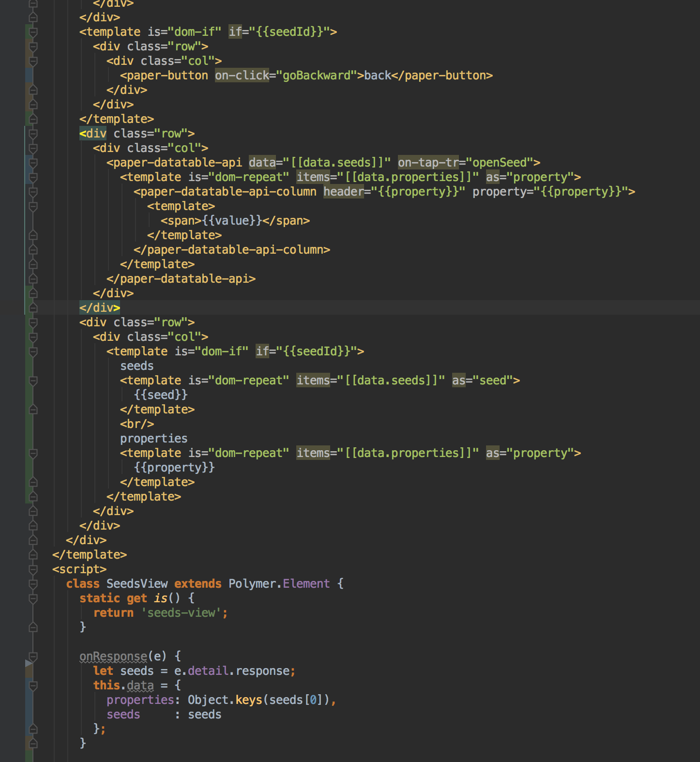Click response in e.detail.response
The width and height of the screenshot is (700, 762).
262,671
